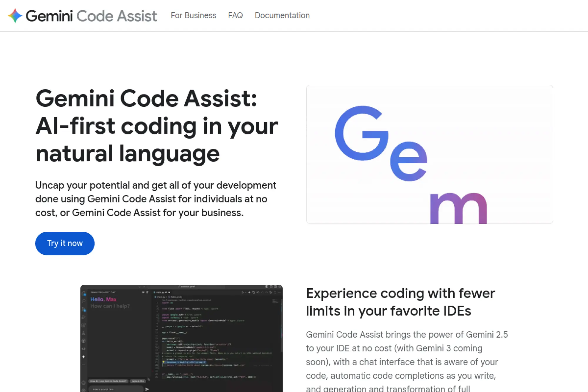Run main.py using the play icon
This screenshot has width=588, height=392.
coord(242,293)
